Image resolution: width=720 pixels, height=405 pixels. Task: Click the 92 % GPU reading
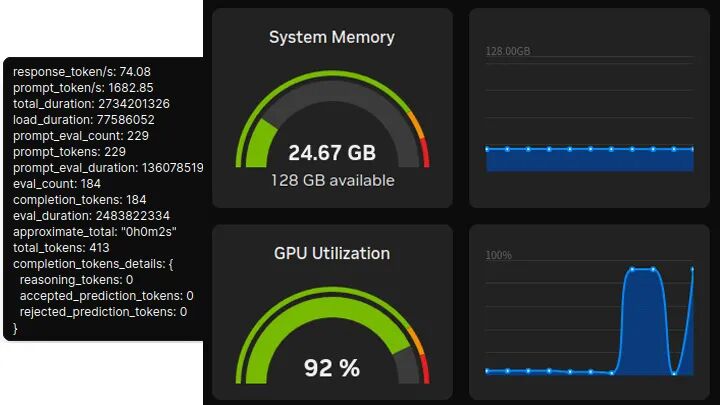[x=331, y=368]
